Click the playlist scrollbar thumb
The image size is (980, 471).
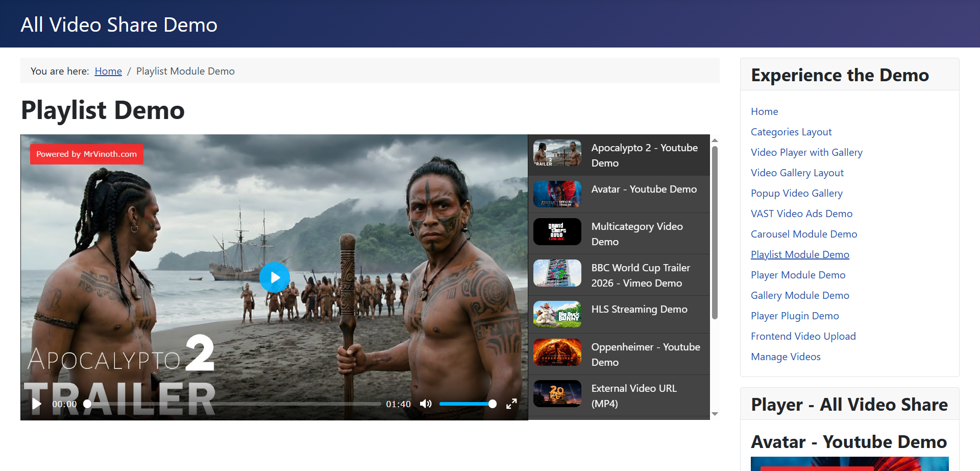pos(715,232)
